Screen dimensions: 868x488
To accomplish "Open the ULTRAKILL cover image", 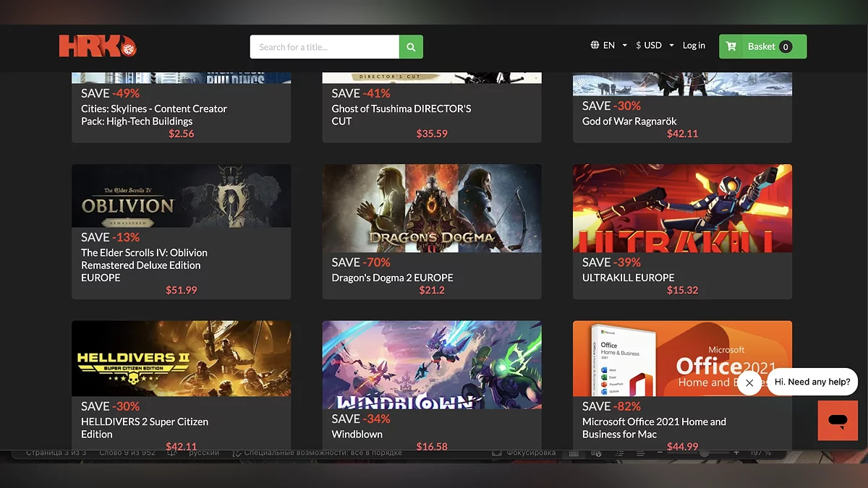I will click(682, 208).
